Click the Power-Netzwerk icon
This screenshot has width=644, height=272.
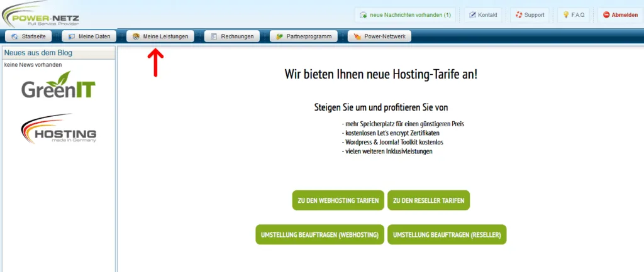pos(357,37)
